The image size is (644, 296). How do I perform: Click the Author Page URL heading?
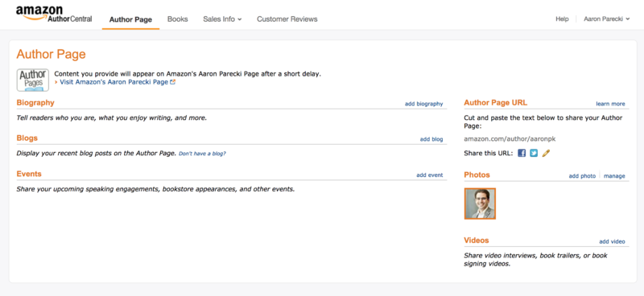click(495, 103)
